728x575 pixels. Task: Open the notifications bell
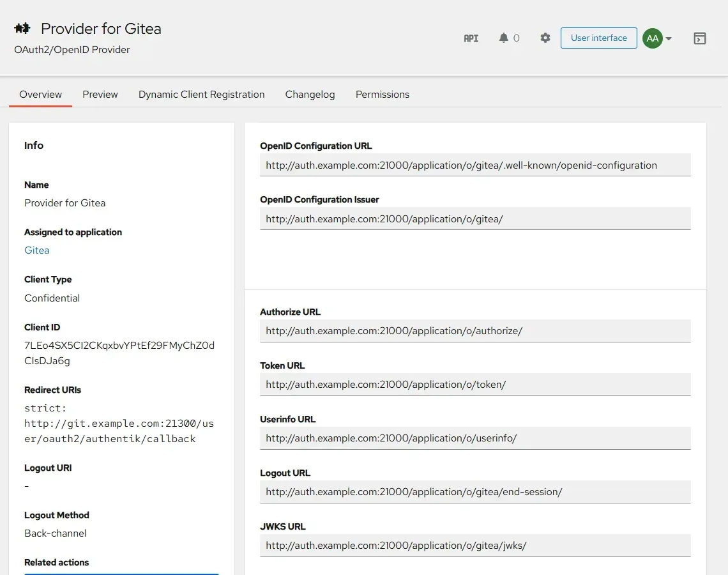pyautogui.click(x=503, y=38)
